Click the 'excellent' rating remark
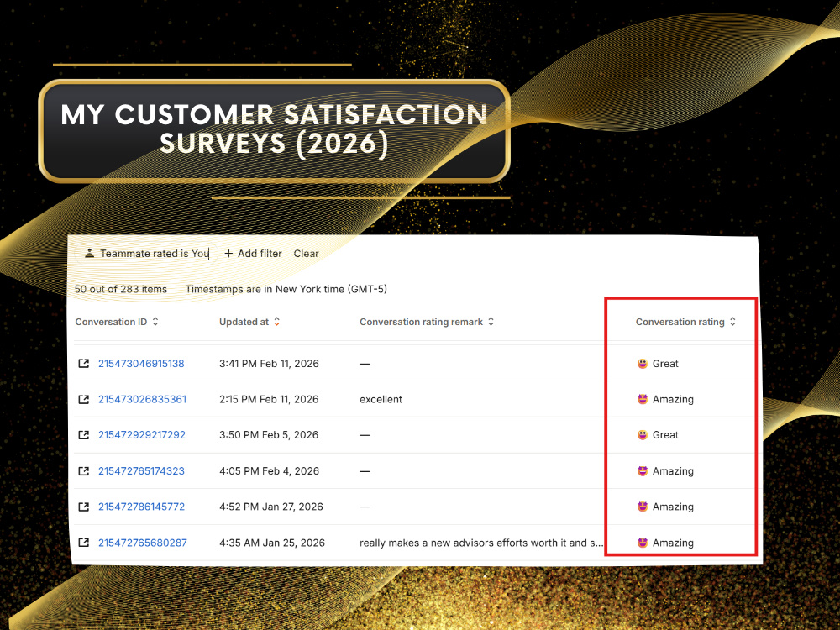 point(381,400)
